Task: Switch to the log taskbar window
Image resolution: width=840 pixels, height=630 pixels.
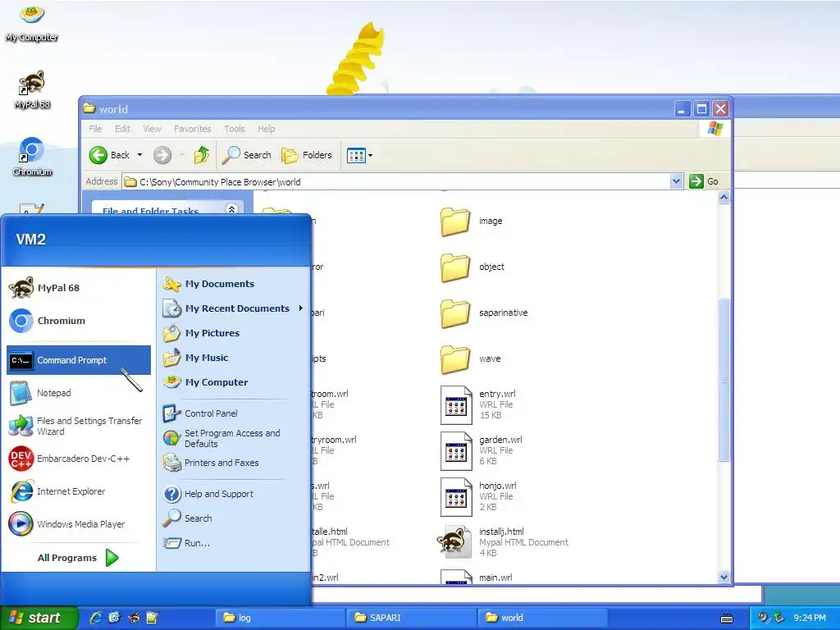Action: point(279,618)
